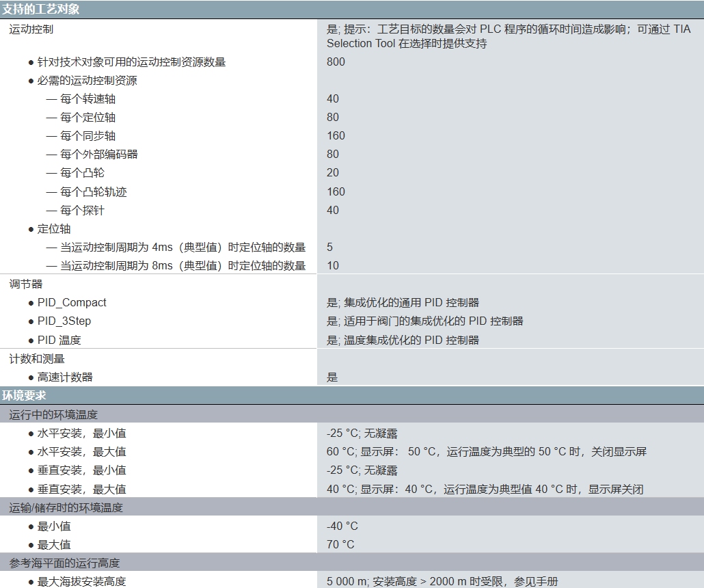Select the "每个转速轴" row label
Viewport: 704px width, 588px height.
point(87,99)
